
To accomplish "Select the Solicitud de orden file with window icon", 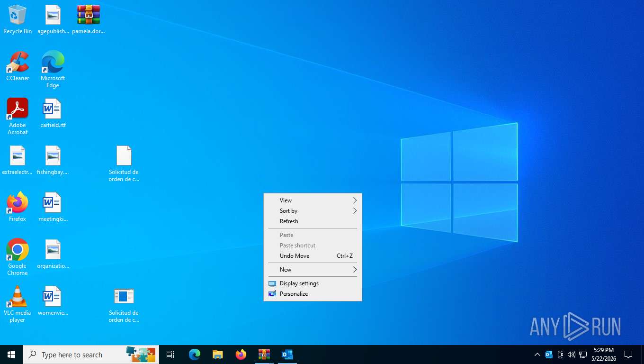I will coord(124,305).
